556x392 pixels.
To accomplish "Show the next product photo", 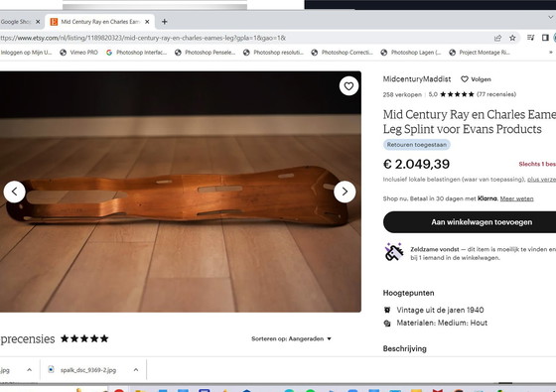I will coord(345,192).
